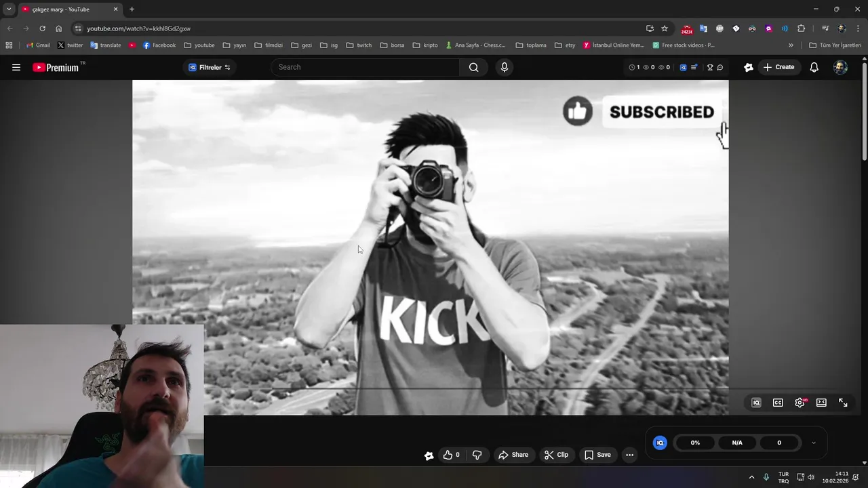Image resolution: width=868 pixels, height=488 pixels.
Task: Open the twitter bookmark
Action: click(70, 45)
